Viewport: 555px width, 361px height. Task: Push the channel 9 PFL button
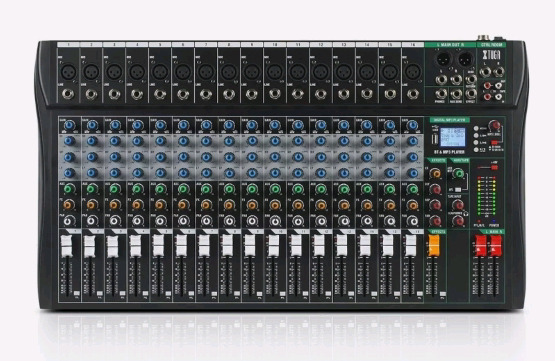tap(260, 293)
